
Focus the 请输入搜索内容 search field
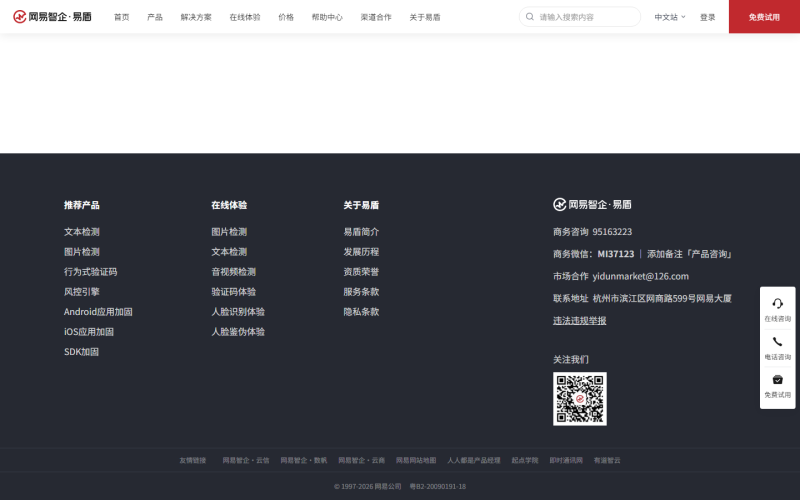pyautogui.click(x=580, y=17)
